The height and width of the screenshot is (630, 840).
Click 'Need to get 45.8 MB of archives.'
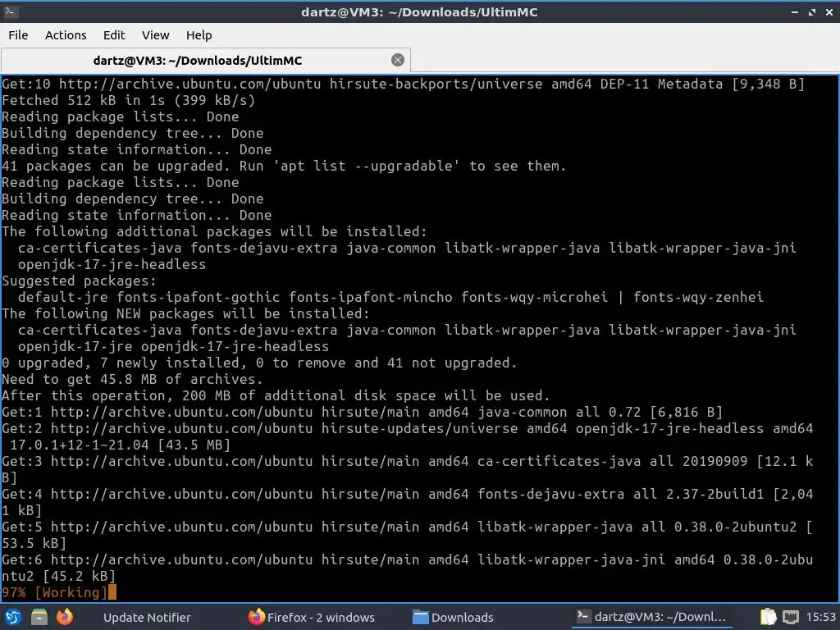pyautogui.click(x=132, y=379)
